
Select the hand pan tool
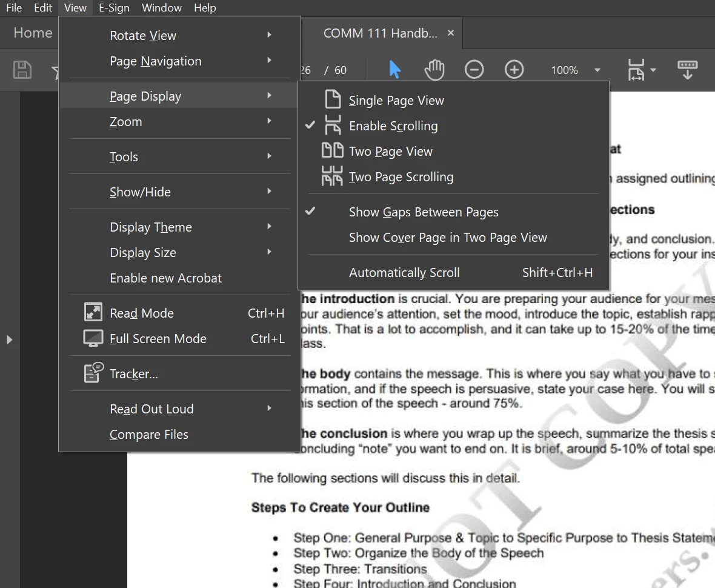click(x=434, y=70)
